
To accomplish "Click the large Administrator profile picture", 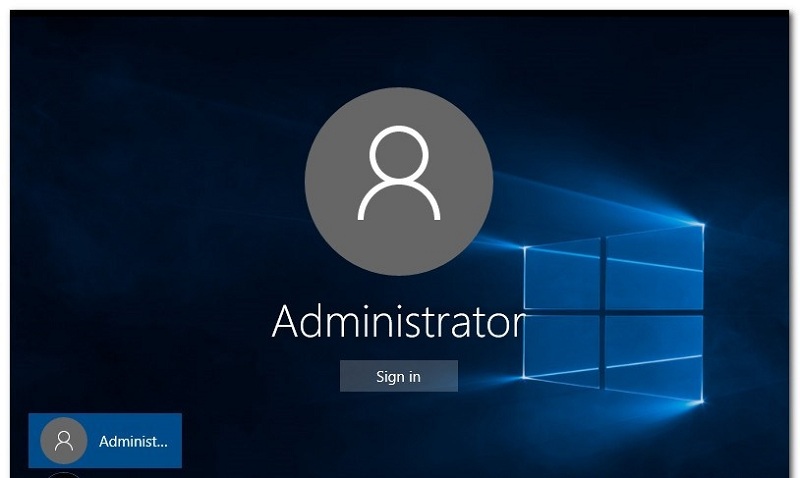I will point(398,181).
